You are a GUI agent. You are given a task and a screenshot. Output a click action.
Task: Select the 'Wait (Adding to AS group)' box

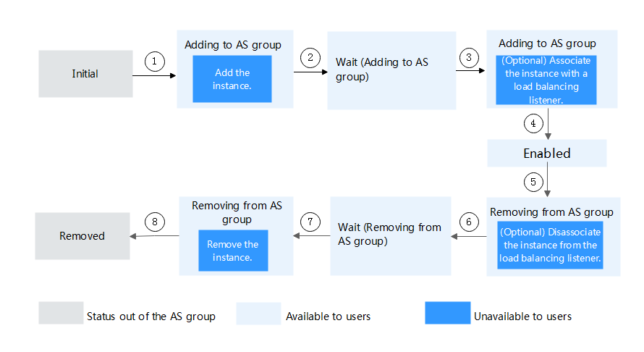tap(391, 70)
